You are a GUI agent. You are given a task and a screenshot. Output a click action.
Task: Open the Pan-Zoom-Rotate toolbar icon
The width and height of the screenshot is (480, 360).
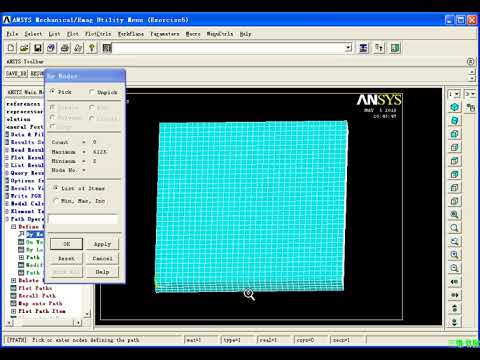point(51,48)
